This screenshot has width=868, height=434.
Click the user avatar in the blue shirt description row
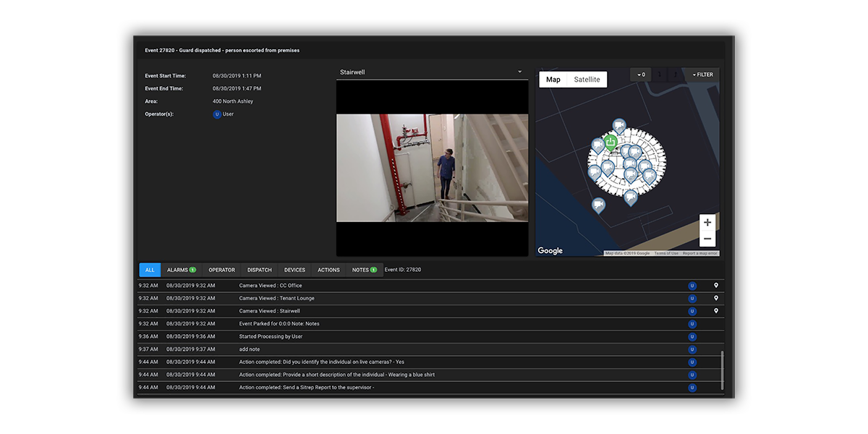click(x=692, y=375)
